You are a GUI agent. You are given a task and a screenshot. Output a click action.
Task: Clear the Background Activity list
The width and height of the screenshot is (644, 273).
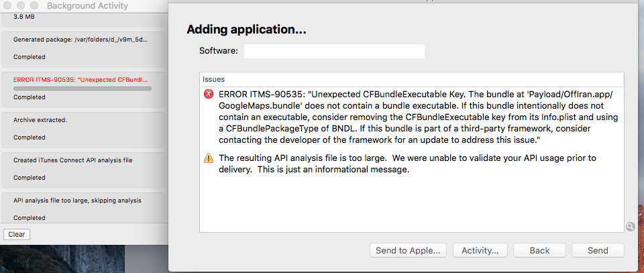click(16, 234)
